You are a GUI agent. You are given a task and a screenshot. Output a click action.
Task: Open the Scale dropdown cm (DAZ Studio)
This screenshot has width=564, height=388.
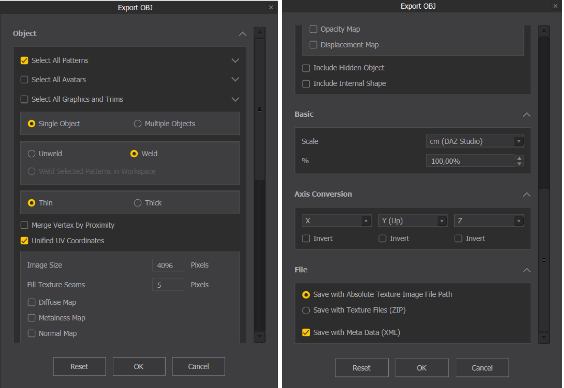pos(475,141)
